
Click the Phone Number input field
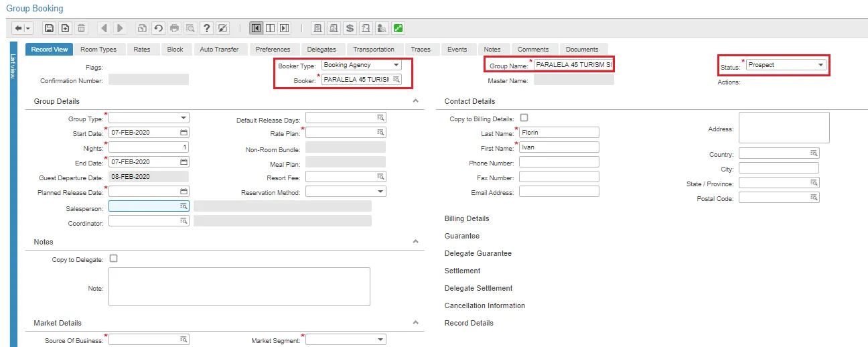pos(559,162)
